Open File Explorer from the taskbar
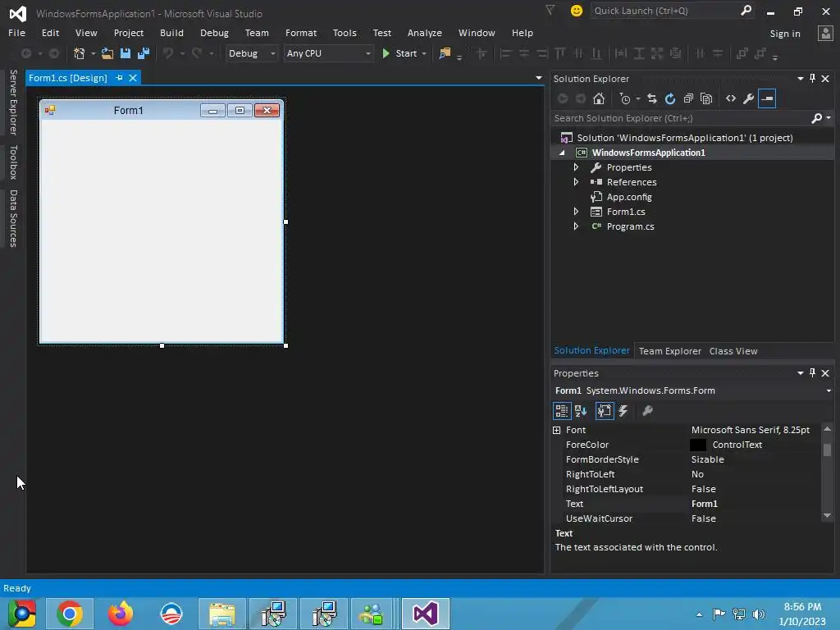 tap(222, 614)
